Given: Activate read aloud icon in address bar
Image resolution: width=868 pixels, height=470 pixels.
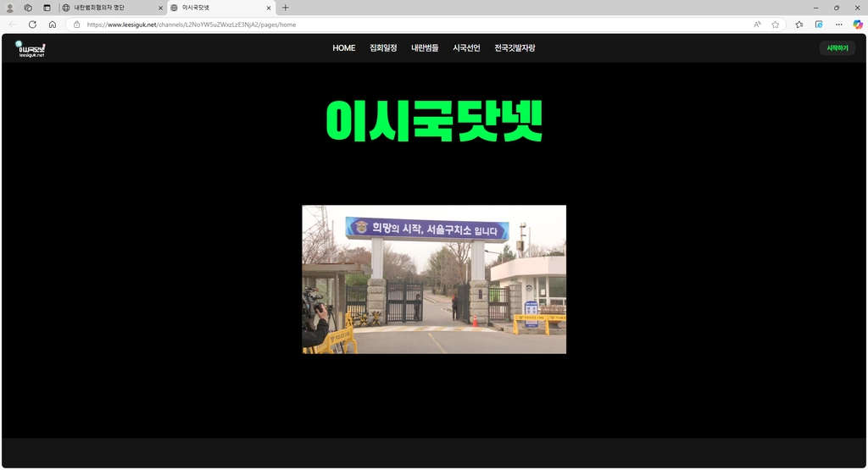Looking at the screenshot, I should [x=757, y=25].
